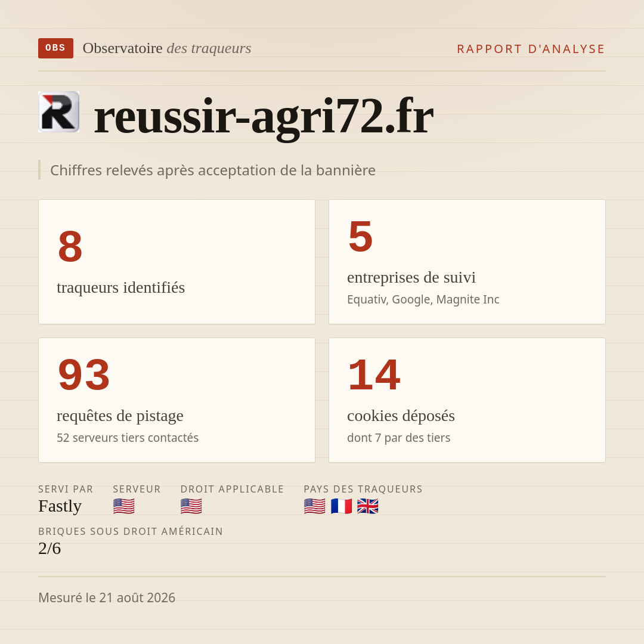Click the banner acceptance note text
The width and height of the screenshot is (644, 644).
pos(213,170)
